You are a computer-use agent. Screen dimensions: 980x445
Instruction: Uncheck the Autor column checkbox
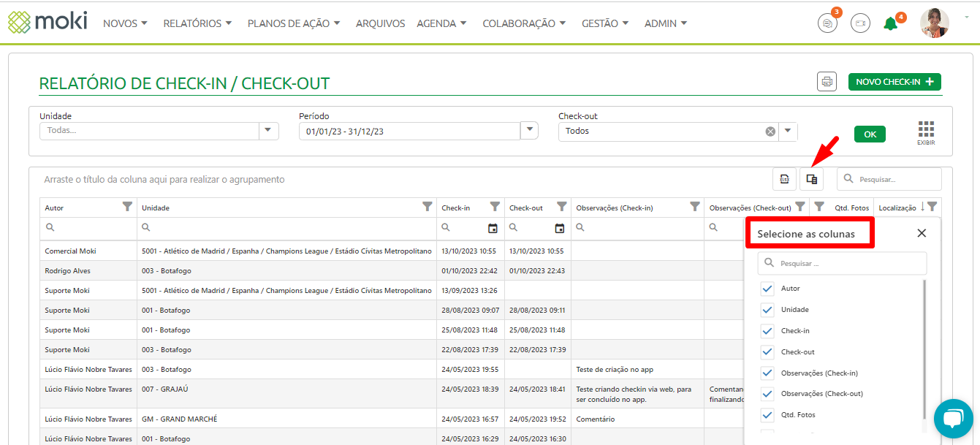(x=767, y=289)
